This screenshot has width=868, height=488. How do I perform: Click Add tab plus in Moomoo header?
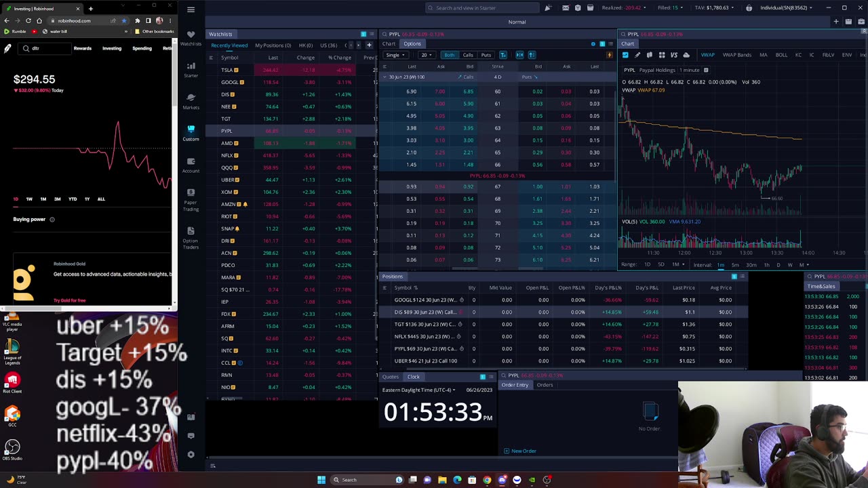835,22
